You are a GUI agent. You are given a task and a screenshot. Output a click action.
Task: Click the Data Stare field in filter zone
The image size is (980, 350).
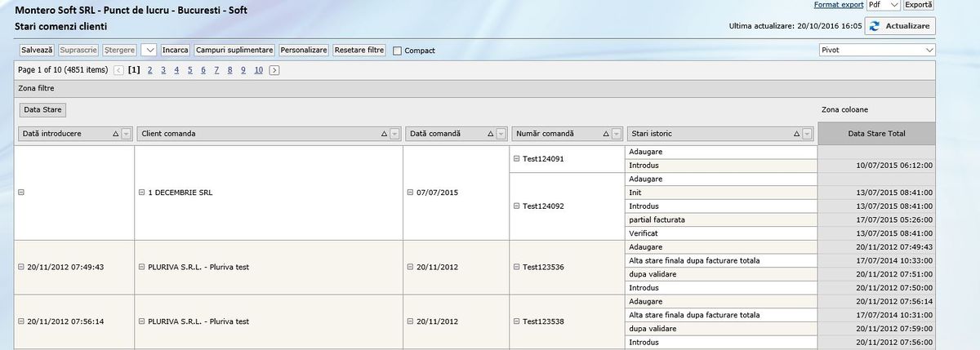[42, 109]
